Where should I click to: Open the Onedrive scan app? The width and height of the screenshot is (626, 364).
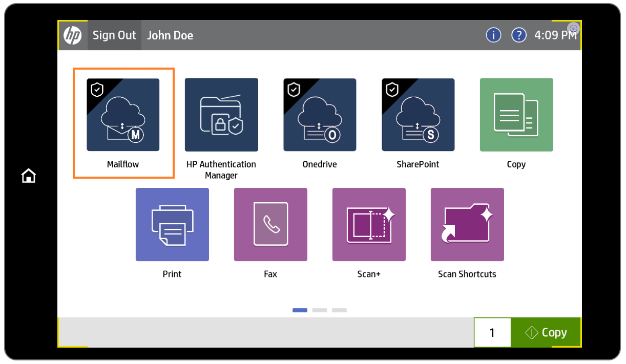[320, 115]
